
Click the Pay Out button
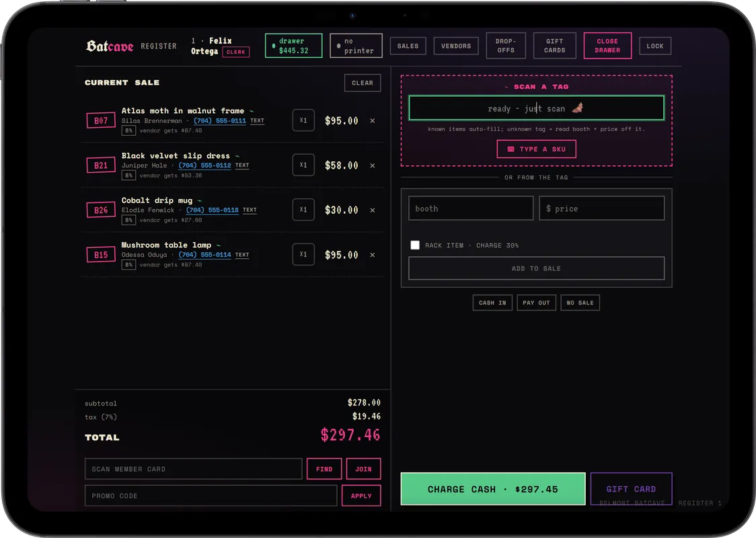tap(536, 303)
